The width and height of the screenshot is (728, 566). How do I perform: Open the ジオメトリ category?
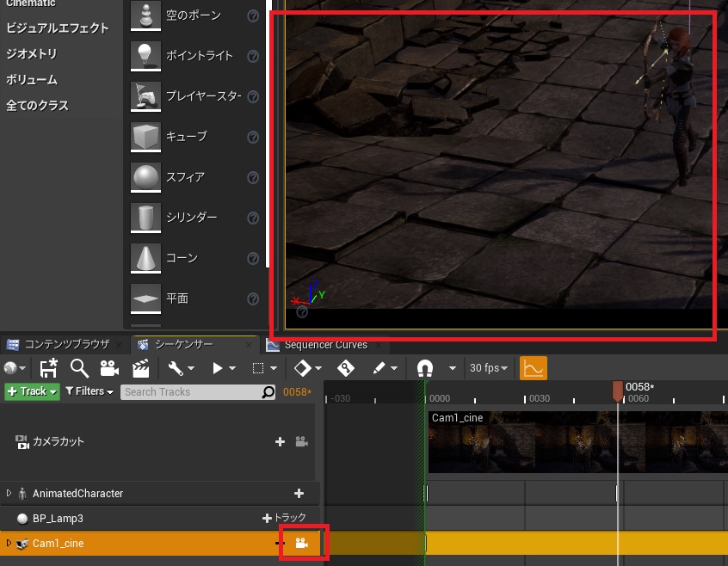click(x=31, y=54)
